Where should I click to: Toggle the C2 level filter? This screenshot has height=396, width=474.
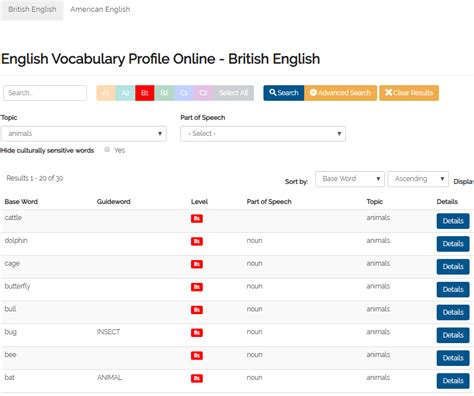[x=203, y=93]
